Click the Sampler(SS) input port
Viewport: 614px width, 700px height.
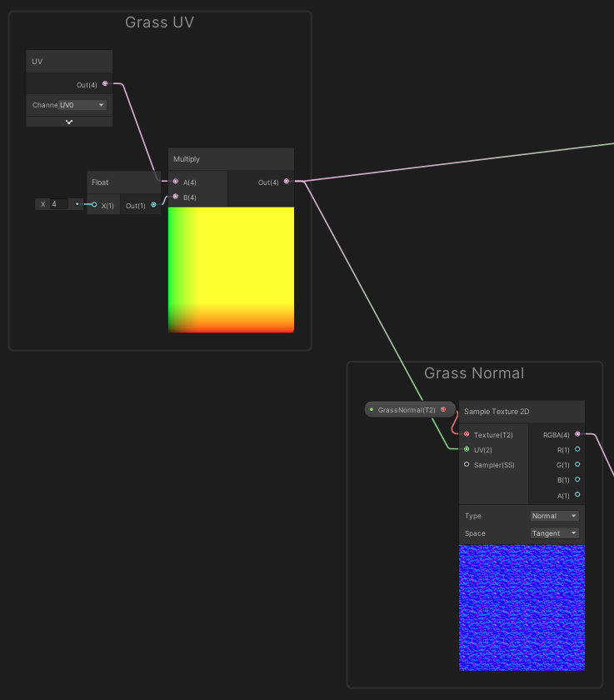467,464
